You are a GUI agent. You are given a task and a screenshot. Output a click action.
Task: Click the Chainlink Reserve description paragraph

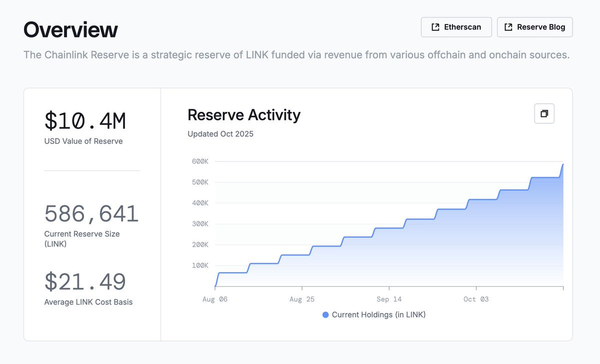click(x=296, y=55)
